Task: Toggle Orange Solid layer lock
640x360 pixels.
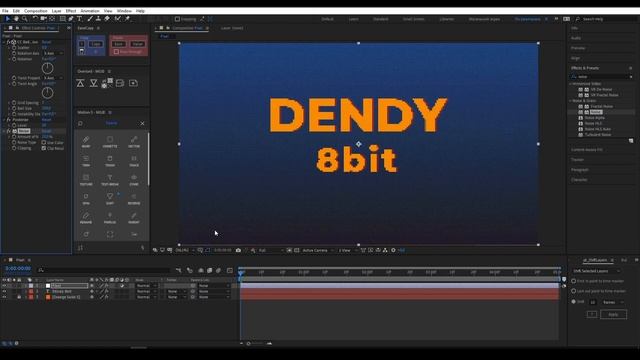Action: (x=19, y=297)
